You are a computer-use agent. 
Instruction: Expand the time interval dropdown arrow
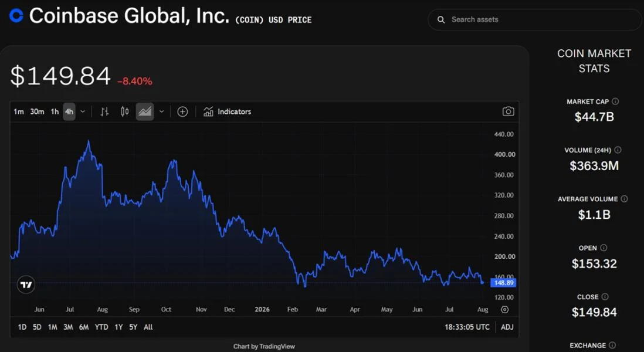tap(83, 111)
